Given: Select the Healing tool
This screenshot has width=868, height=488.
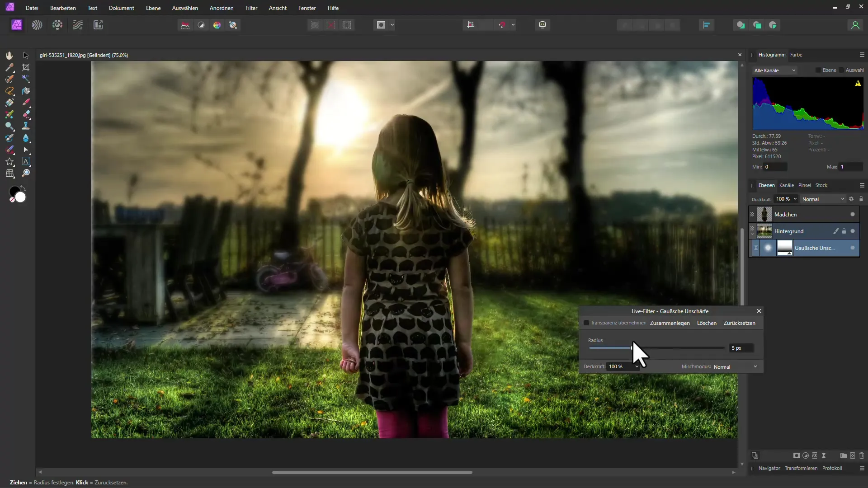Looking at the screenshot, I should pyautogui.click(x=26, y=114).
